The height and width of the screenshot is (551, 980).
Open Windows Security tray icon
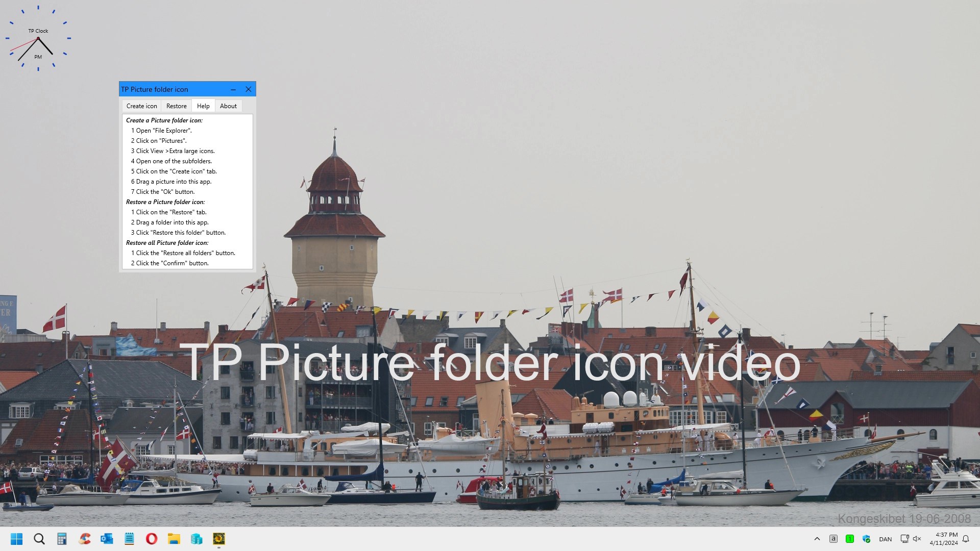(x=866, y=539)
